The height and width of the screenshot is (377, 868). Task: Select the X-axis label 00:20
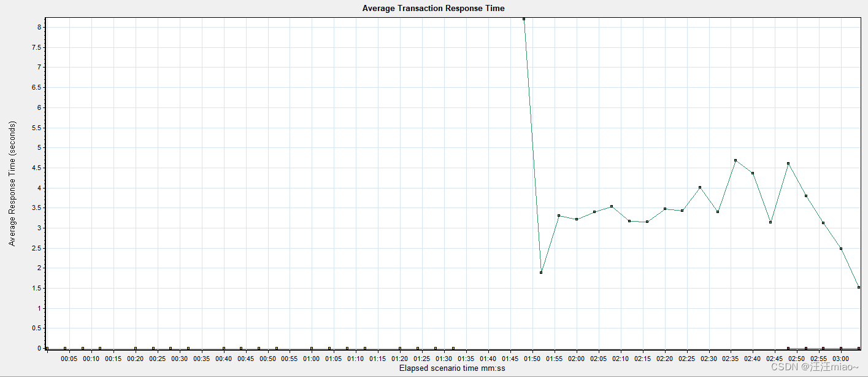pyautogui.click(x=136, y=358)
